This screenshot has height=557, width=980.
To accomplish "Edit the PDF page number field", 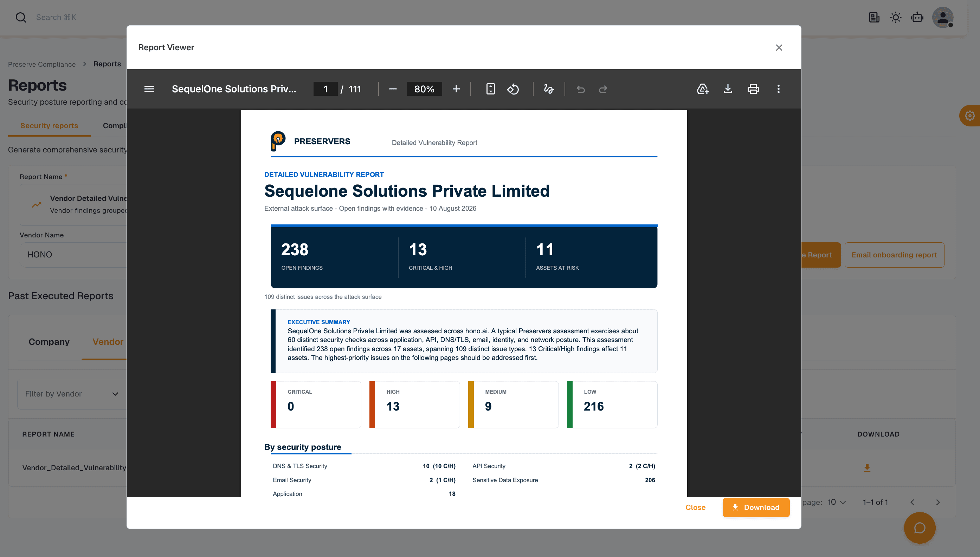I will point(325,89).
